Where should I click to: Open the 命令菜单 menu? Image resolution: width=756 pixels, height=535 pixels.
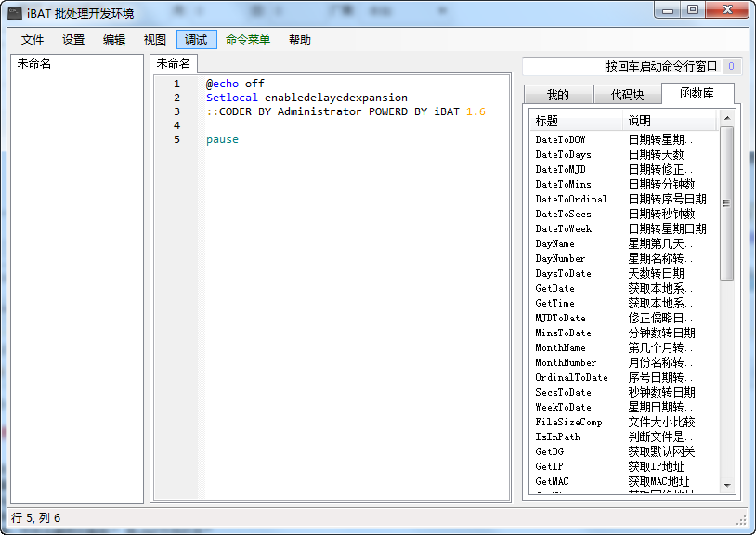tap(248, 40)
